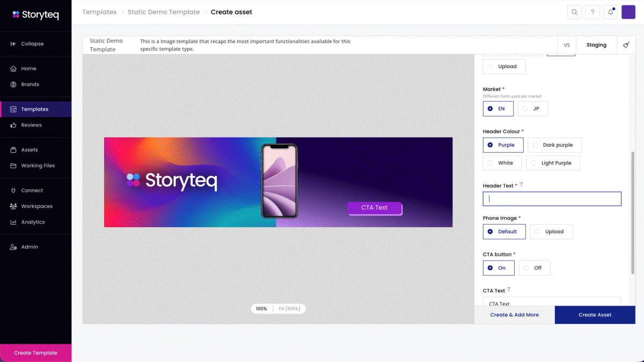The image size is (644, 362).
Task: Set preview zoom to Fit (106%)
Action: coord(289,309)
